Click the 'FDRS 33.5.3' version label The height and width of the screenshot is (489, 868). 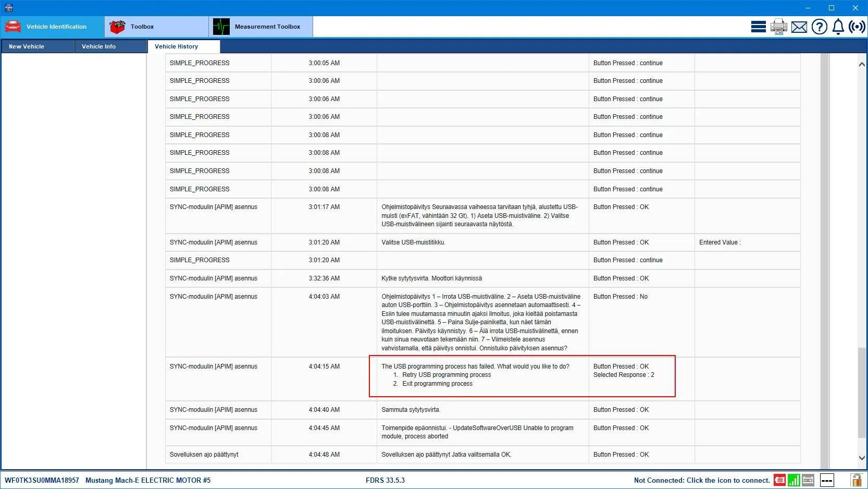[x=385, y=480]
